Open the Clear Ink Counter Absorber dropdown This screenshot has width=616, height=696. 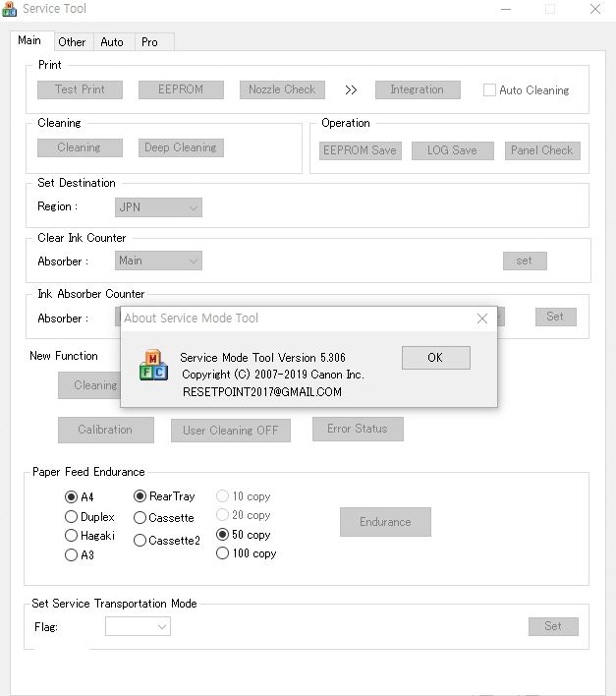click(x=159, y=261)
